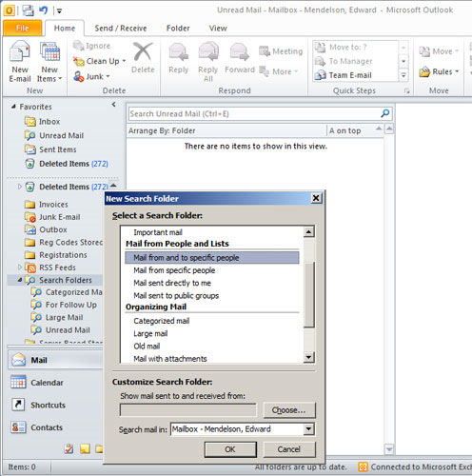This screenshot has width=472, height=476.
Task: Click the Search Unread Mail box
Action: coord(254,113)
